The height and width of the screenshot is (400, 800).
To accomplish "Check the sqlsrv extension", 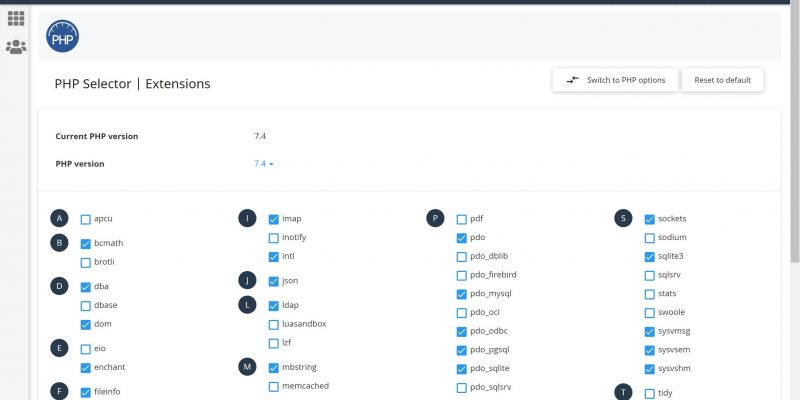I will pos(649,276).
